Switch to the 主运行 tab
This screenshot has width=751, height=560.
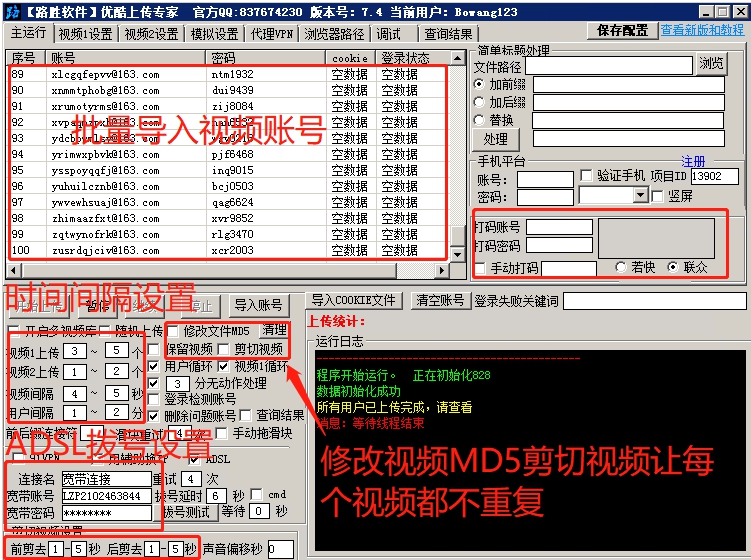(x=28, y=33)
